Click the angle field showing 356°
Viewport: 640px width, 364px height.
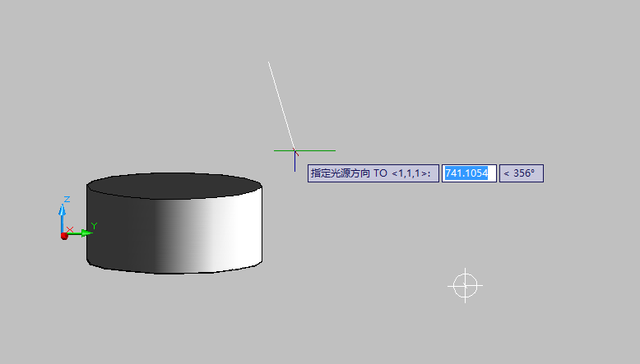[x=522, y=173]
